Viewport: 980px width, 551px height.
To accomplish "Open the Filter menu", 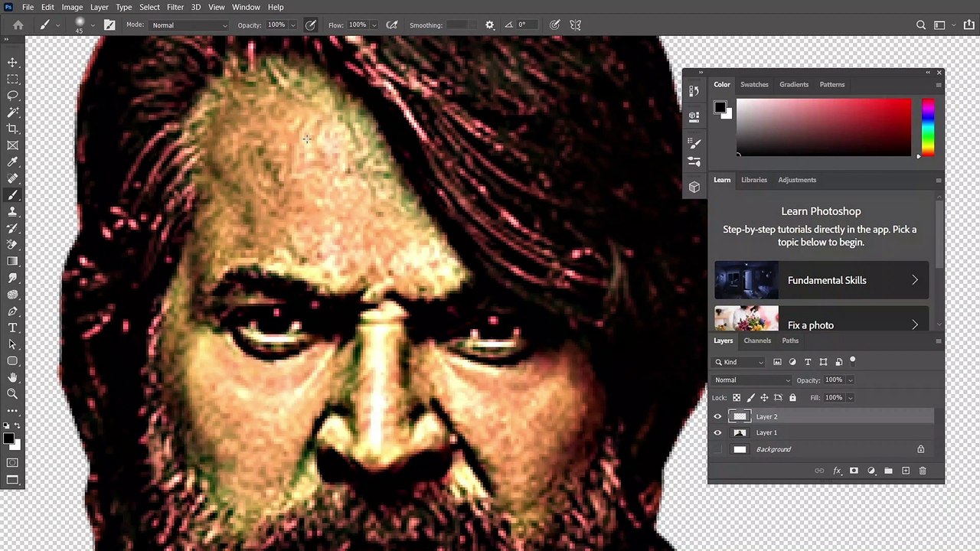I will (175, 7).
